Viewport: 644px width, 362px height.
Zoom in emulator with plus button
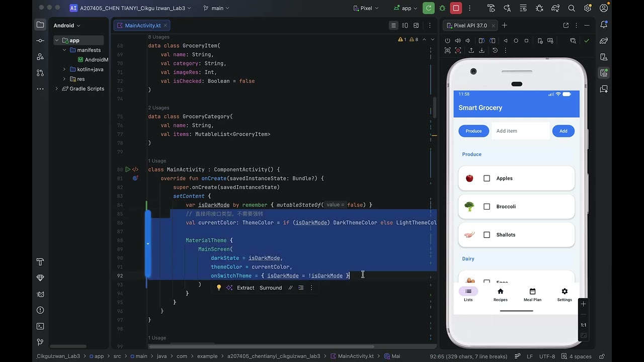[584, 304]
